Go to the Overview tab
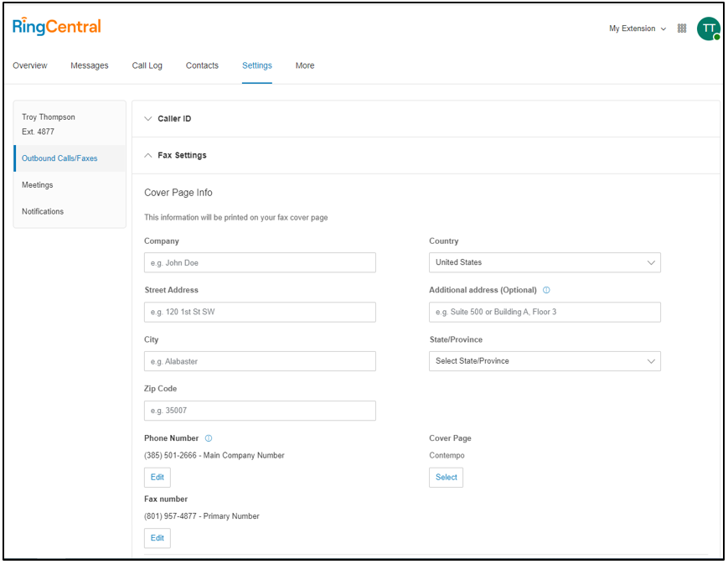Screen dimensions: 728x564 [x=30, y=65]
